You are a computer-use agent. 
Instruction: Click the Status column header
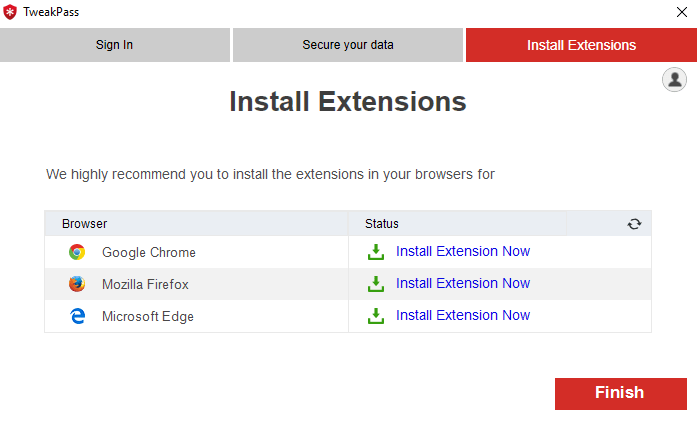(382, 224)
